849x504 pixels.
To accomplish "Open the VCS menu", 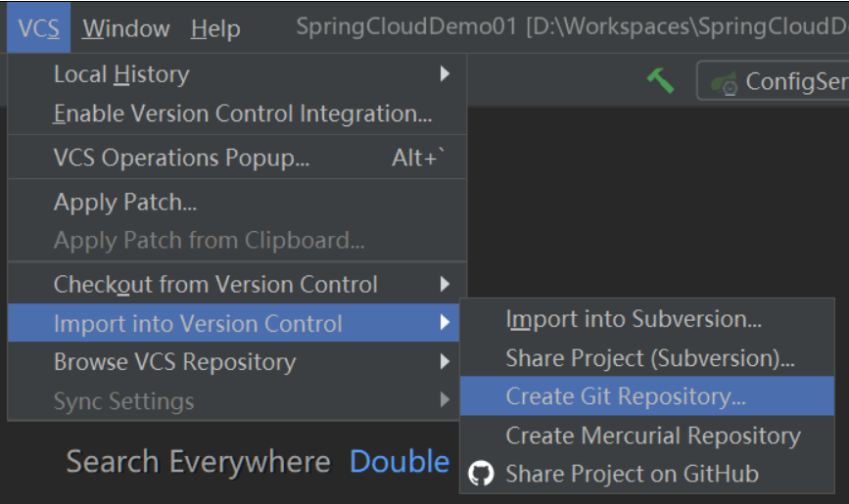I will click(39, 28).
